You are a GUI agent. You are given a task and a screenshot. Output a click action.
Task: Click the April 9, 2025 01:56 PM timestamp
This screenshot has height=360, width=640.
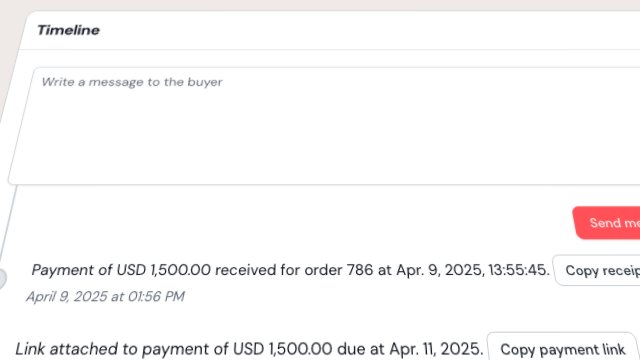tap(105, 296)
